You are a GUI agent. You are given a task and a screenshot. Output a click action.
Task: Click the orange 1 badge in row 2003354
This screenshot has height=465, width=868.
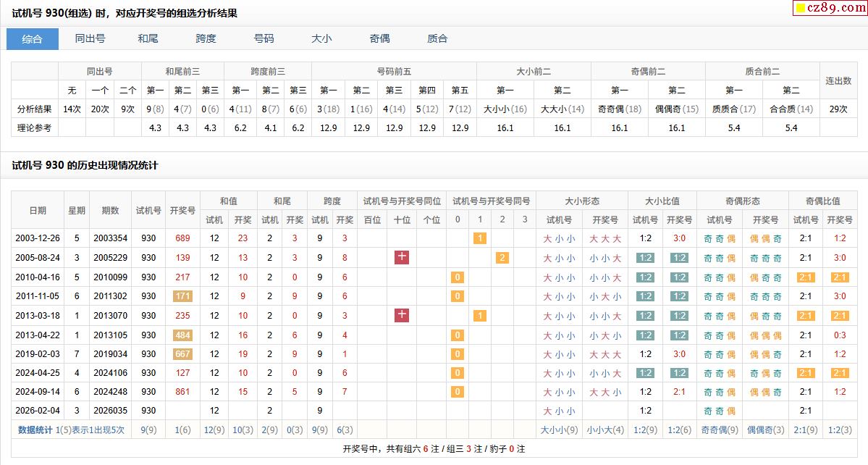click(479, 238)
